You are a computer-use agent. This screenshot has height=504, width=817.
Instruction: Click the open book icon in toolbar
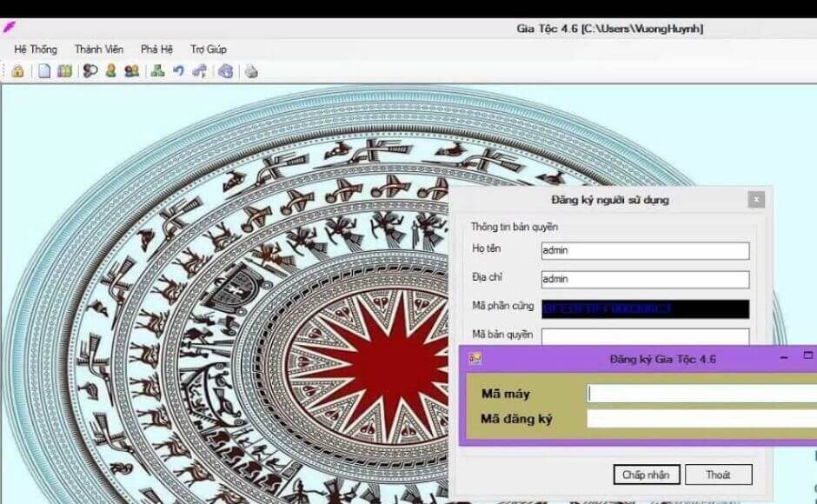(x=64, y=71)
